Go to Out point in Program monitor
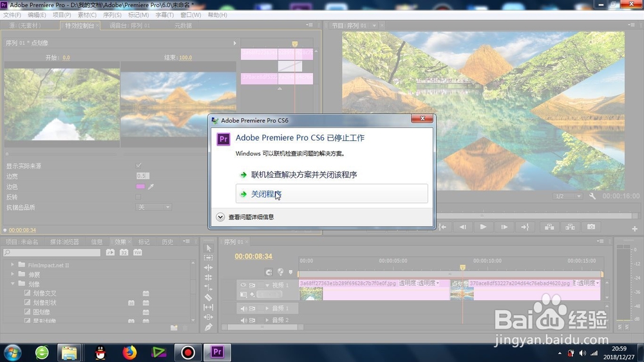Image resolution: width=644 pixels, height=362 pixels. pyautogui.click(x=525, y=227)
